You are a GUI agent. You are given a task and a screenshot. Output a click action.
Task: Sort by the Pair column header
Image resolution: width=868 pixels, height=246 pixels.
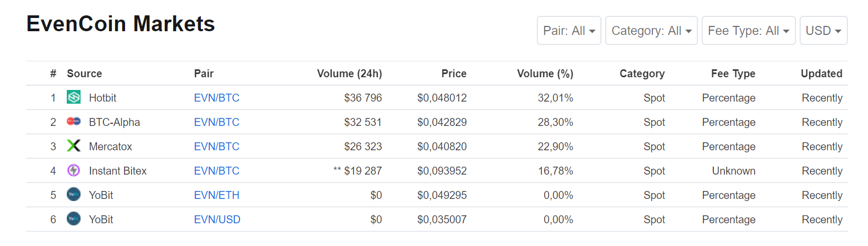pyautogui.click(x=204, y=74)
